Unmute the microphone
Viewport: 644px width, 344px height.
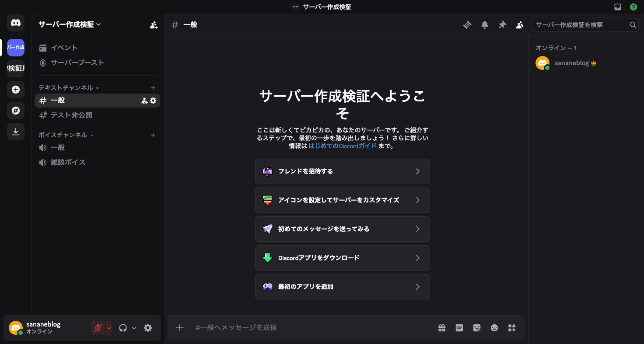pos(98,328)
